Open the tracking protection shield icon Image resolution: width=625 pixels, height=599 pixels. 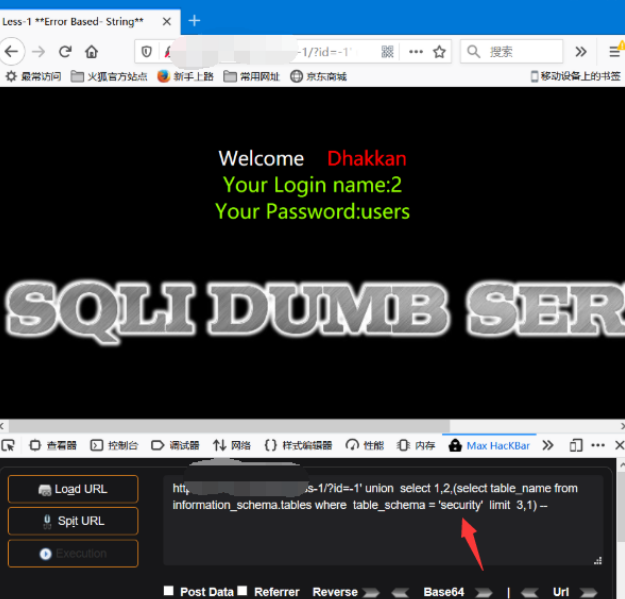[x=147, y=51]
